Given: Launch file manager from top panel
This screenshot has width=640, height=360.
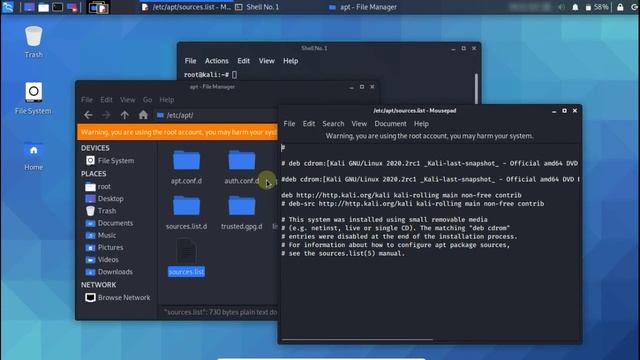Looking at the screenshot, I should coord(43,7).
